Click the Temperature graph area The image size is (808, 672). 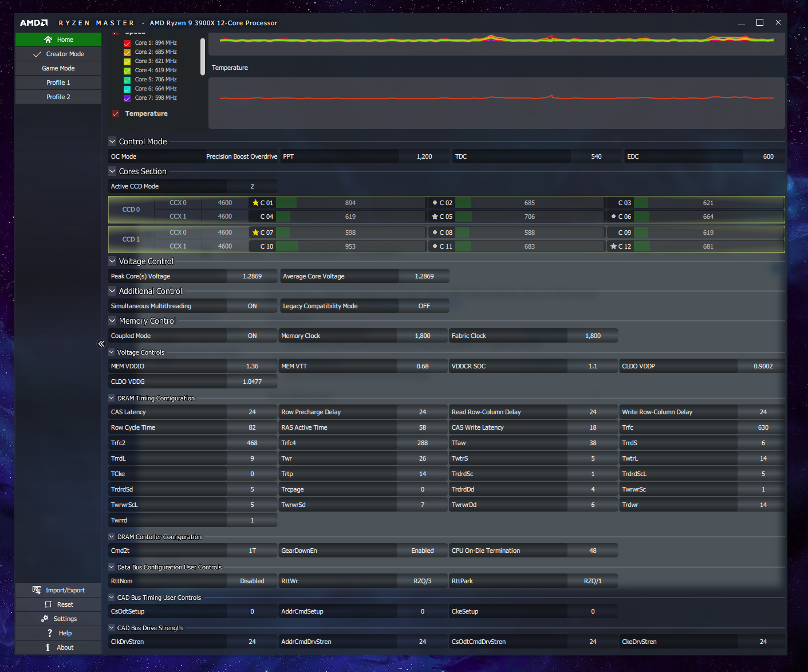click(496, 103)
